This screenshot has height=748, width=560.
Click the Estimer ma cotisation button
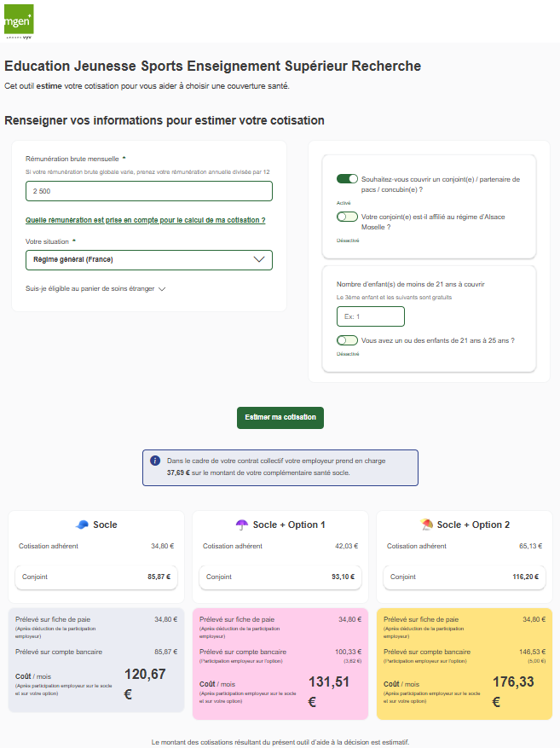(x=280, y=417)
